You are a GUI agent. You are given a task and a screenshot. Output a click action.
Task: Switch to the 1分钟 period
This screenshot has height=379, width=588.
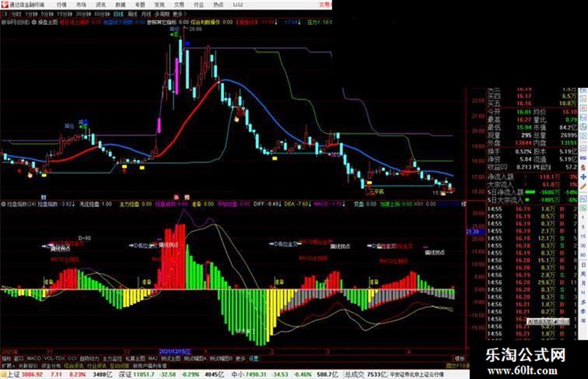point(31,14)
